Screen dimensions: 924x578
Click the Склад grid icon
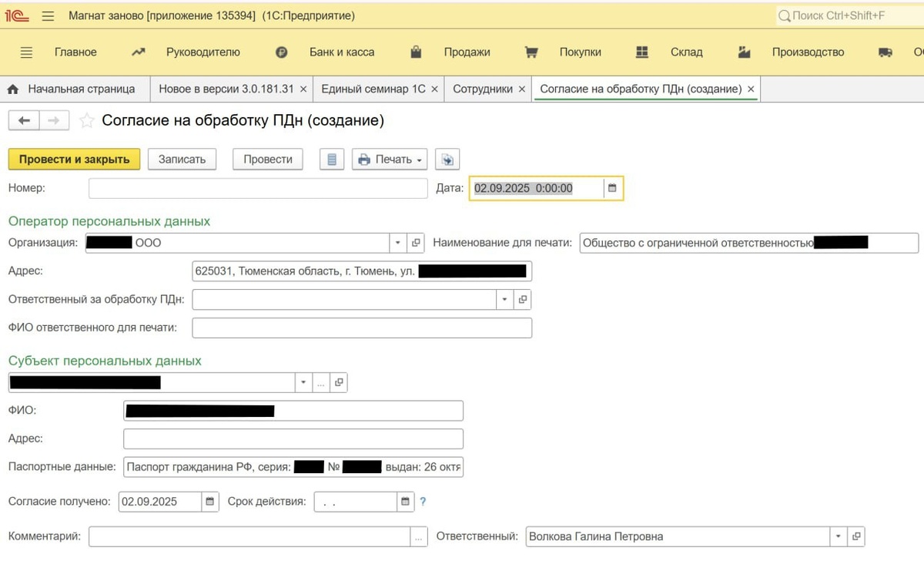pos(642,52)
